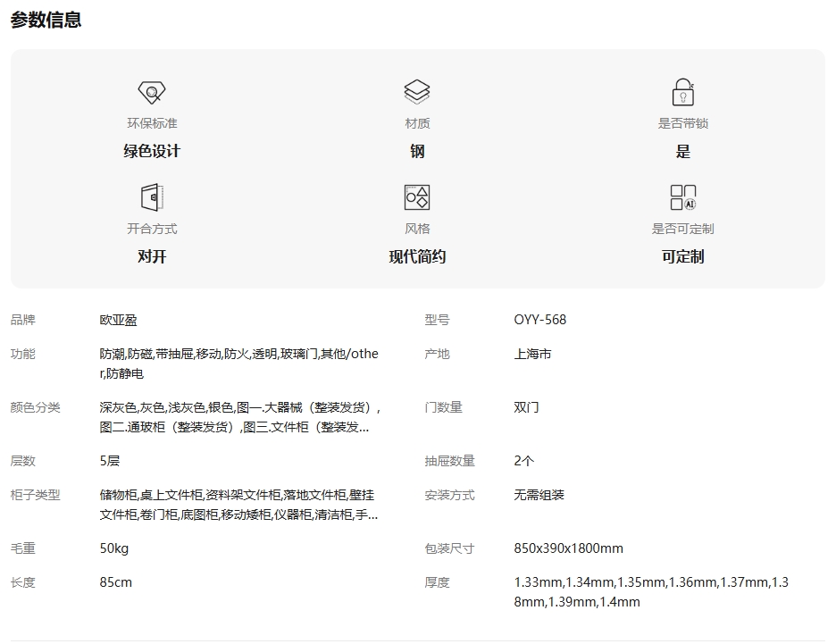
Task: Click the shapes icon for 风格
Action: tap(417, 197)
